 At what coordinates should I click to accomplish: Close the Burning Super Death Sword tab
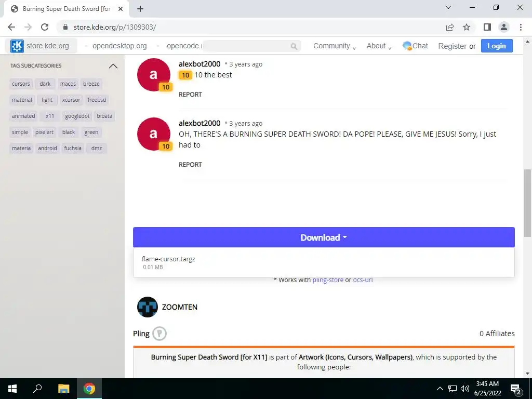click(121, 9)
